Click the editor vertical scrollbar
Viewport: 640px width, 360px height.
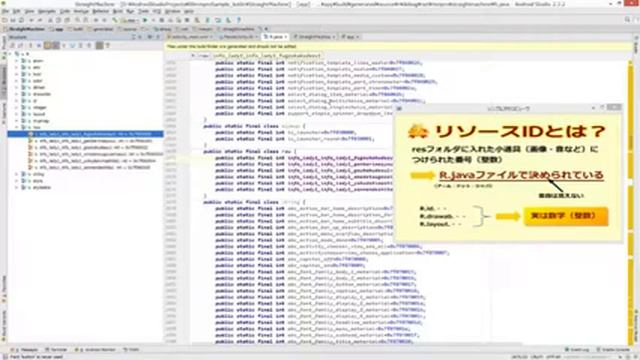(x=631, y=202)
